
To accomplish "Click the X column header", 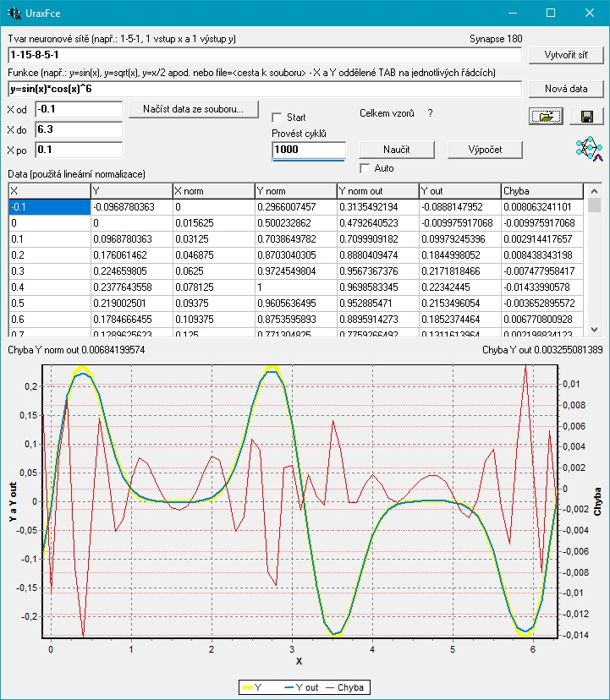I will pyautogui.click(x=50, y=191).
